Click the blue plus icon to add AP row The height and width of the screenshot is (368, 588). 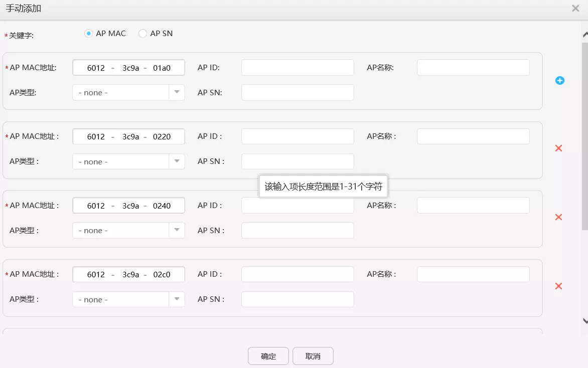560,80
